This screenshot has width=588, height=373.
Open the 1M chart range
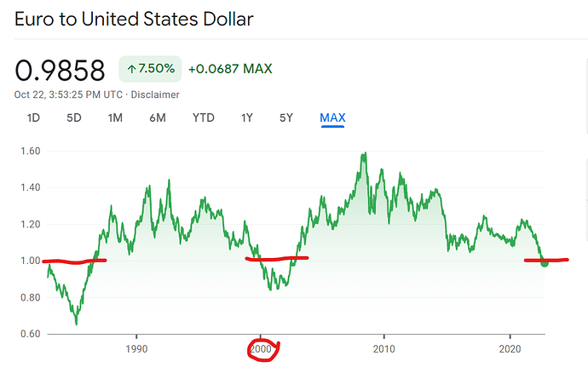pyautogui.click(x=116, y=118)
